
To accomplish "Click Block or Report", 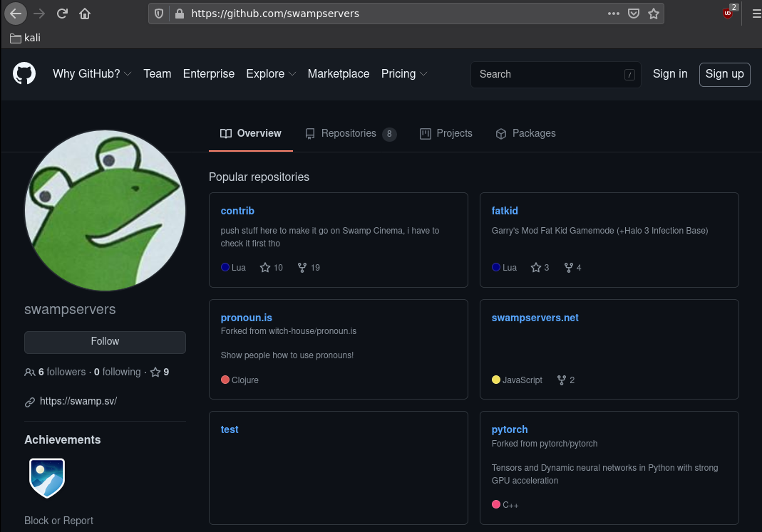I will (58, 521).
